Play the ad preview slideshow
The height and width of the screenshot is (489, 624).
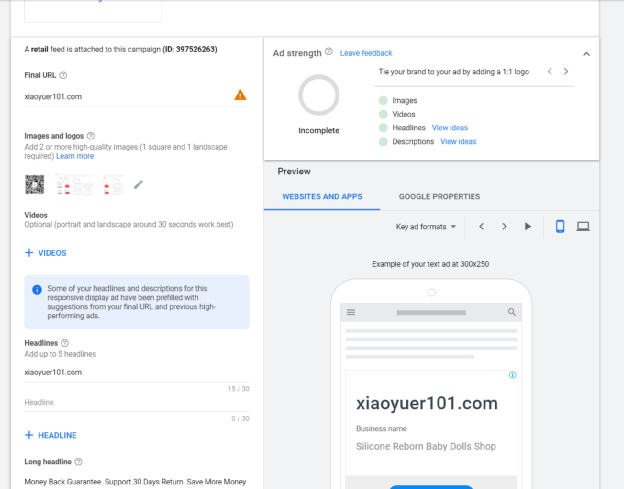528,227
